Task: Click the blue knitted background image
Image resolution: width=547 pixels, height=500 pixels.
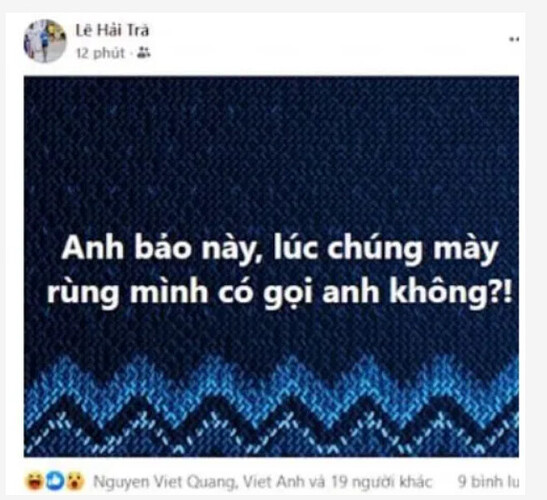Action: coord(271,266)
